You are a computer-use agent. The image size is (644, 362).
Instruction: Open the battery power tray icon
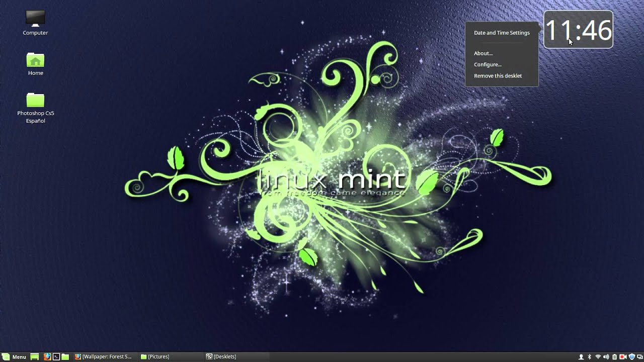pyautogui.click(x=614, y=357)
